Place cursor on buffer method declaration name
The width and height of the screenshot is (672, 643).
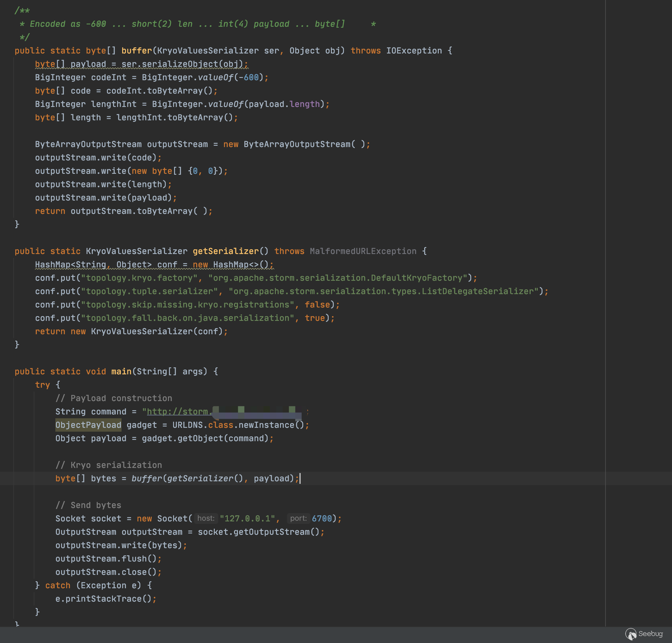[x=136, y=51]
